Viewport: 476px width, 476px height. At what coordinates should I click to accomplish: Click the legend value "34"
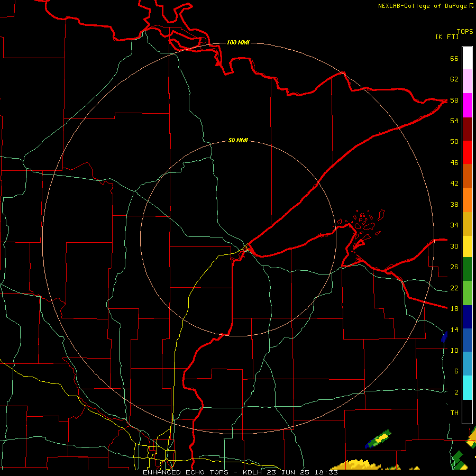click(x=454, y=225)
